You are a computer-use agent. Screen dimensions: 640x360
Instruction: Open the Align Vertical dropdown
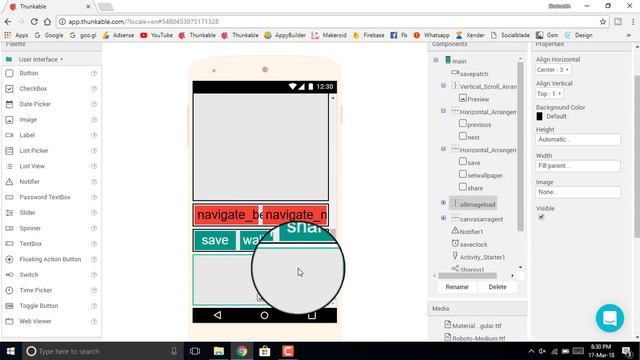click(549, 93)
